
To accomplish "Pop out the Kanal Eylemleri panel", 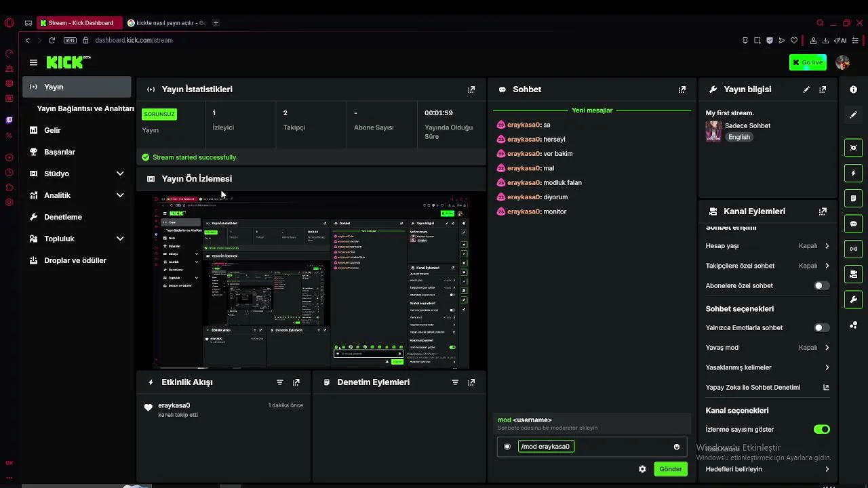I will 823,211.
